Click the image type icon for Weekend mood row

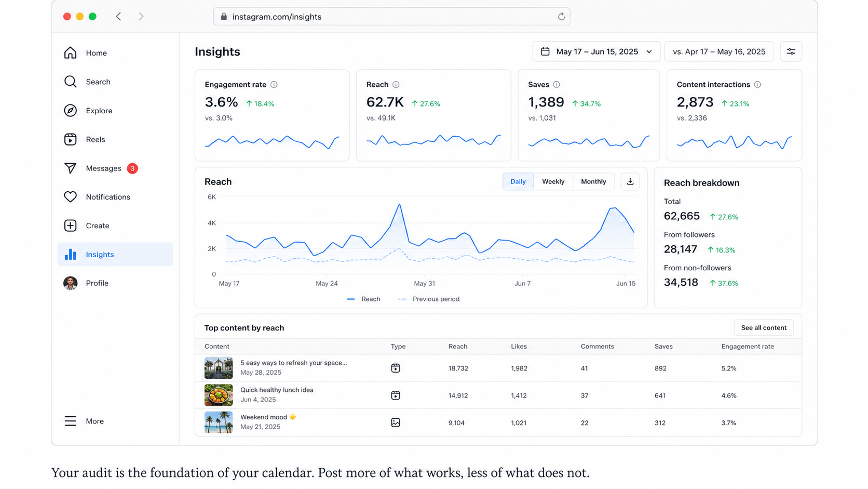(x=396, y=422)
